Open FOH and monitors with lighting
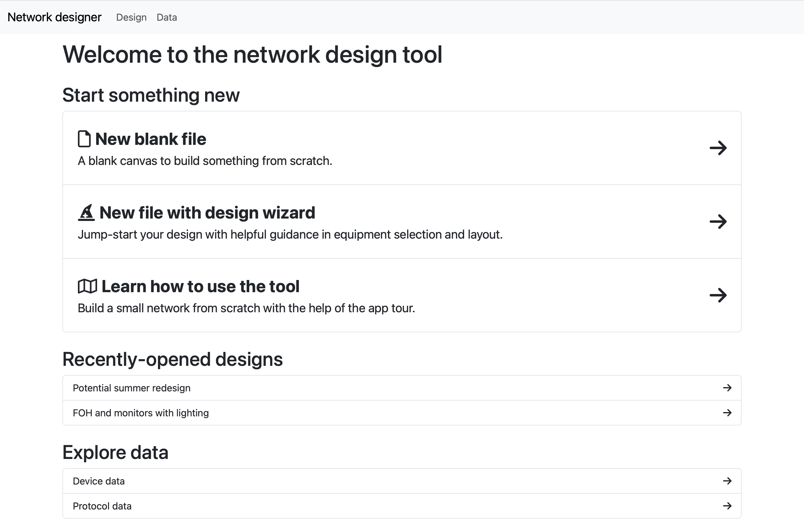This screenshot has width=804, height=532. pos(141,413)
